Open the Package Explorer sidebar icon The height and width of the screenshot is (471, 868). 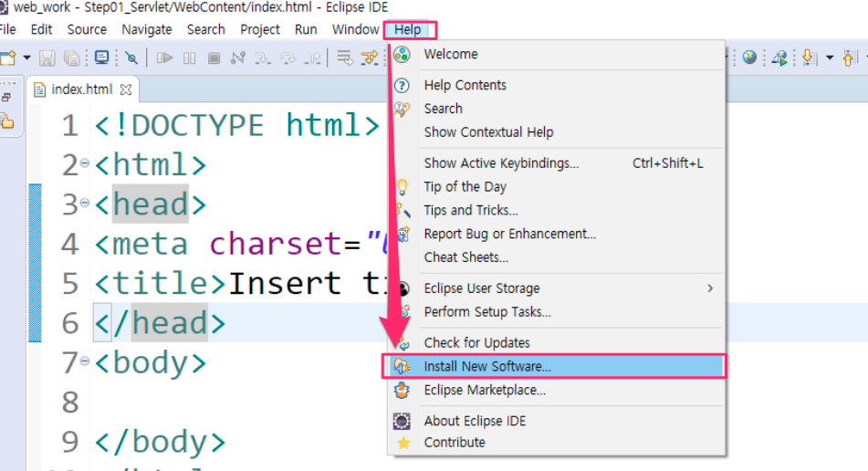click(x=7, y=120)
